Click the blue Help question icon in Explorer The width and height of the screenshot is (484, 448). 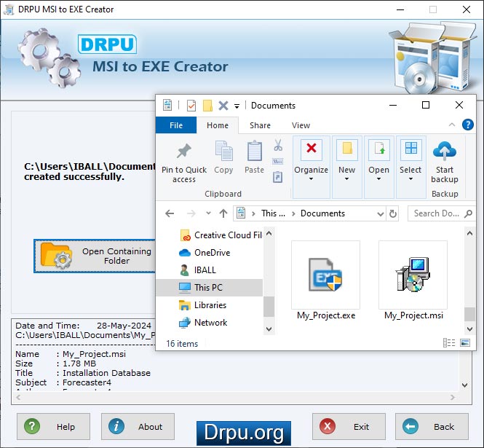click(468, 125)
